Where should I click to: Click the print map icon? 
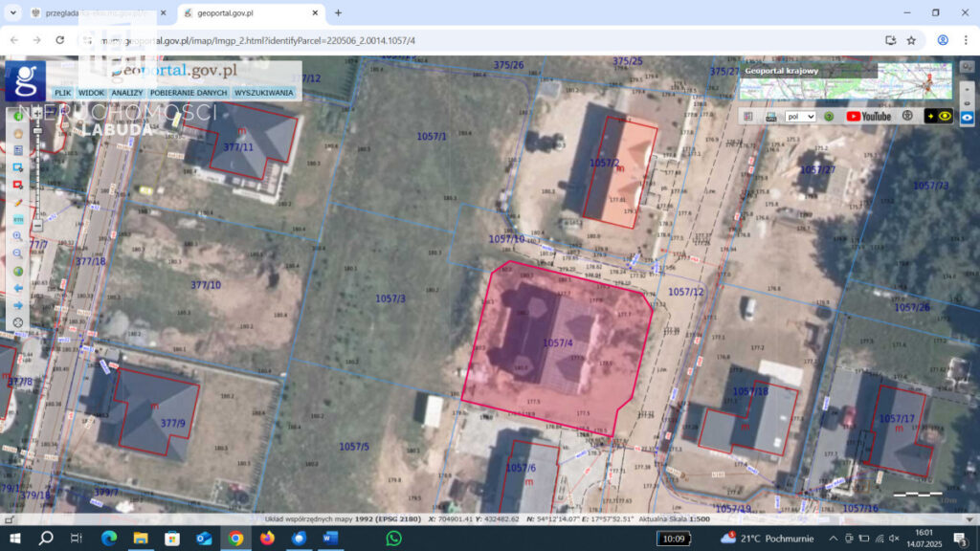click(771, 116)
